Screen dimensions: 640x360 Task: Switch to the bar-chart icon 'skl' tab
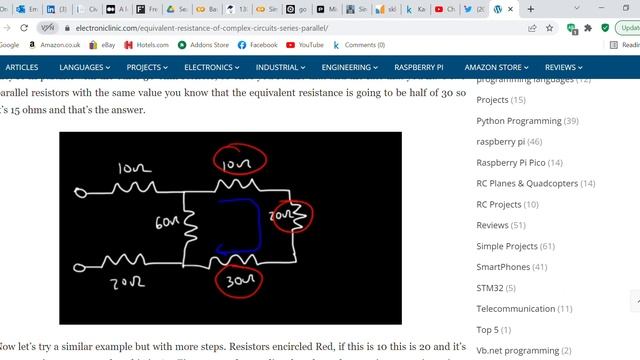(385, 9)
